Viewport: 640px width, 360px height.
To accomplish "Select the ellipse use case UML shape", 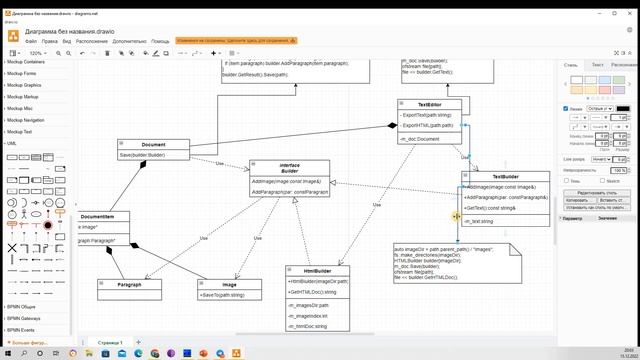I will (x=36, y=214).
